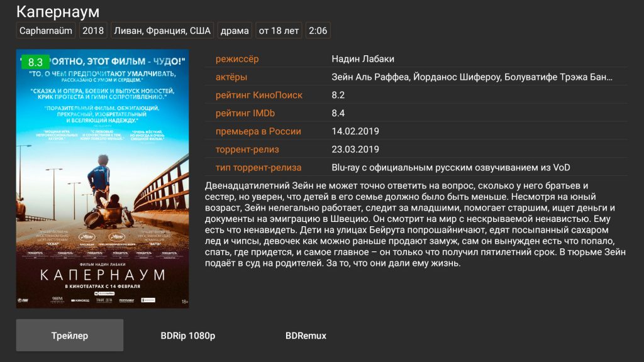The width and height of the screenshot is (644, 362).
Task: Click the рейтинг IMDb 8.4 value
Action: coord(338,113)
